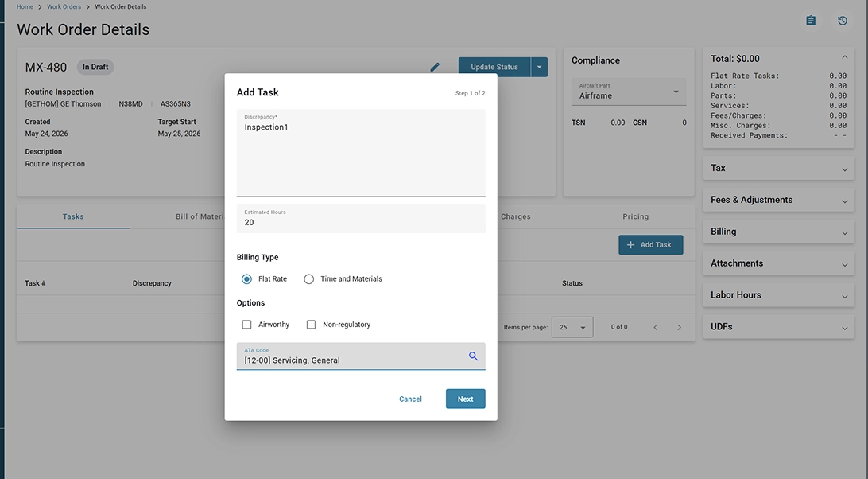This screenshot has width=868, height=479.
Task: Select Time and Materials billing type
Action: [309, 278]
